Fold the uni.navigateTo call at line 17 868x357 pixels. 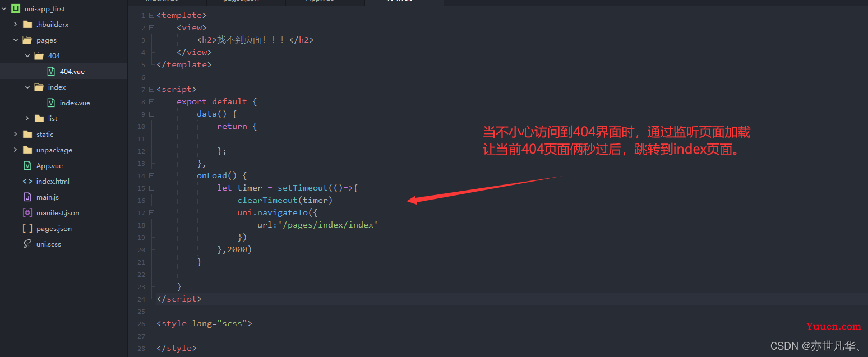point(151,213)
